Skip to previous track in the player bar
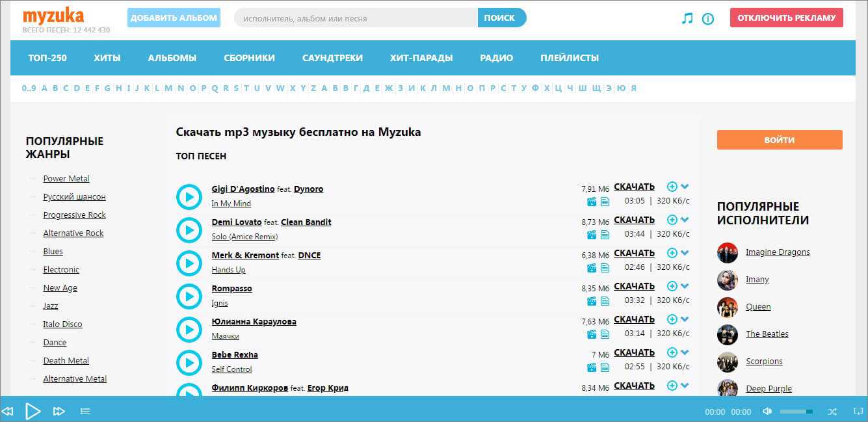The image size is (868, 422). pos(8,411)
